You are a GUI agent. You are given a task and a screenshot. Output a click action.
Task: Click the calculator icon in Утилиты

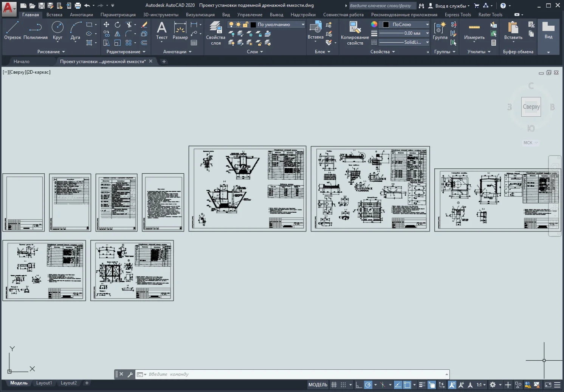(493, 43)
